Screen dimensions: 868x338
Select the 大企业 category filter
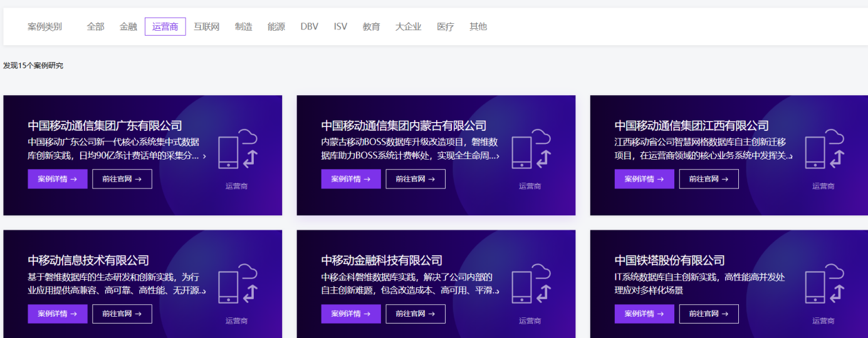[409, 26]
